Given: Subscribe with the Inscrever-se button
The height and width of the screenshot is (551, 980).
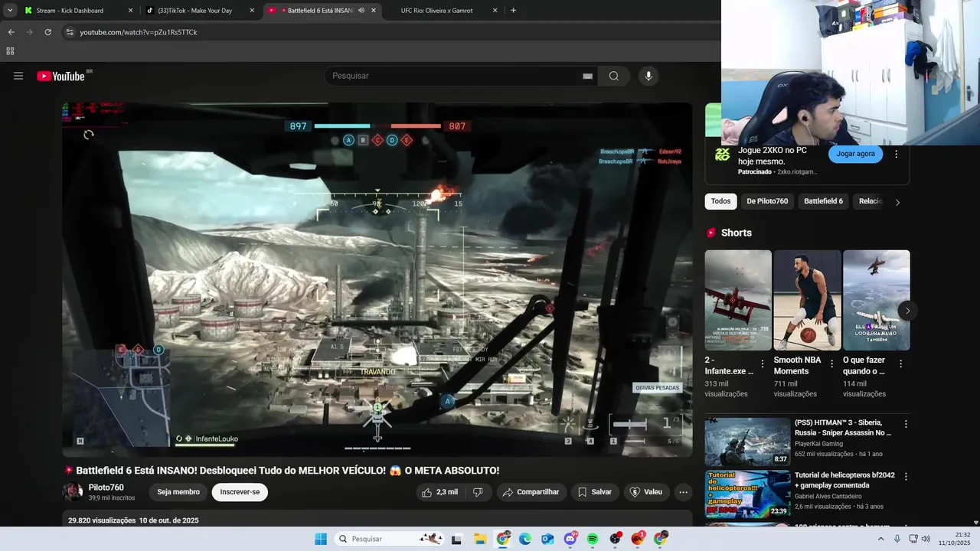Looking at the screenshot, I should (x=240, y=492).
